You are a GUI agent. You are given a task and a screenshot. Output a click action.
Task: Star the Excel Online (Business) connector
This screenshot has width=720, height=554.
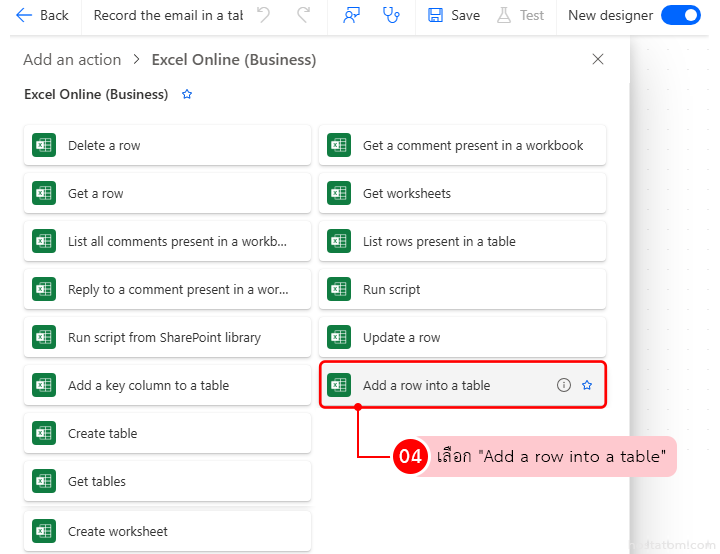pos(187,94)
